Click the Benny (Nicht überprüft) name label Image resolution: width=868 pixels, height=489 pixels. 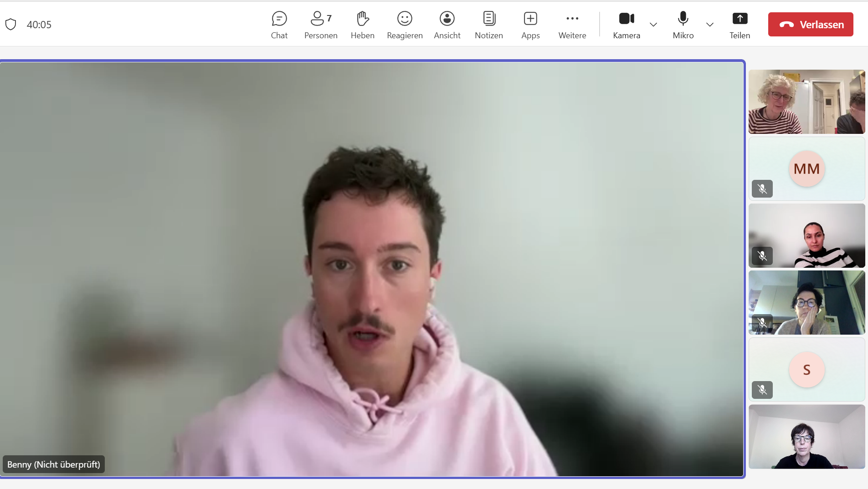pos(54,464)
